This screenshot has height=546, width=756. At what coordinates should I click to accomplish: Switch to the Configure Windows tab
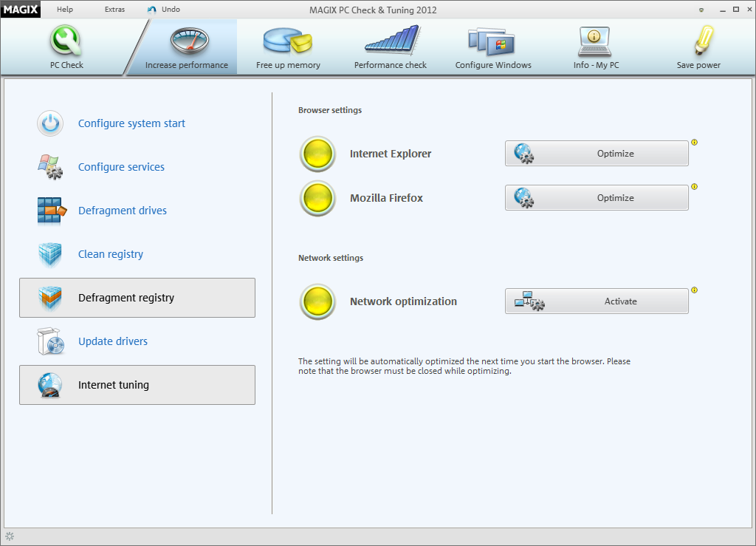click(493, 47)
